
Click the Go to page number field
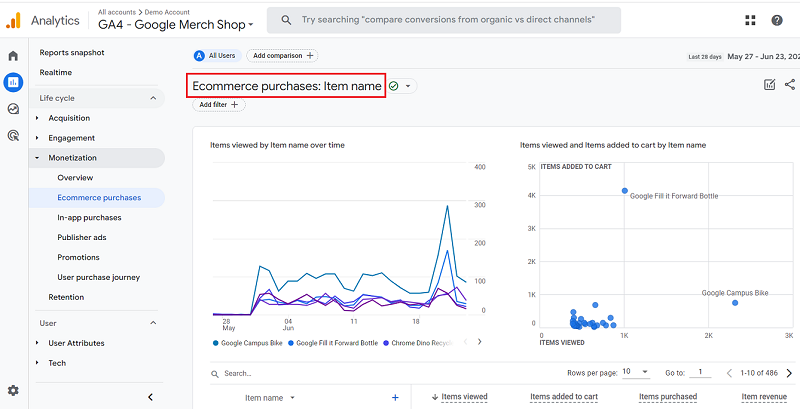tap(700, 373)
